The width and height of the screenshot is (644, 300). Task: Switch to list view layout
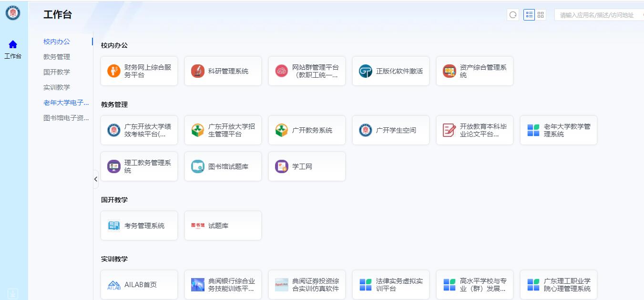529,15
